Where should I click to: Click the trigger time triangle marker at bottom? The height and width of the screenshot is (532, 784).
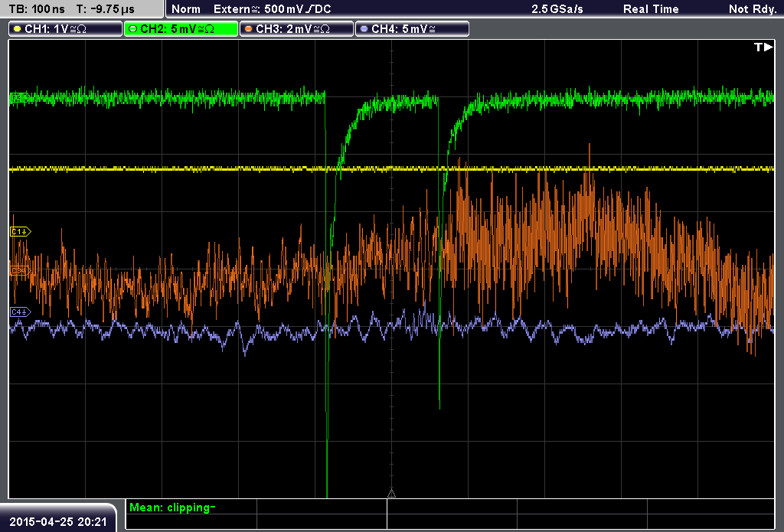click(x=391, y=494)
